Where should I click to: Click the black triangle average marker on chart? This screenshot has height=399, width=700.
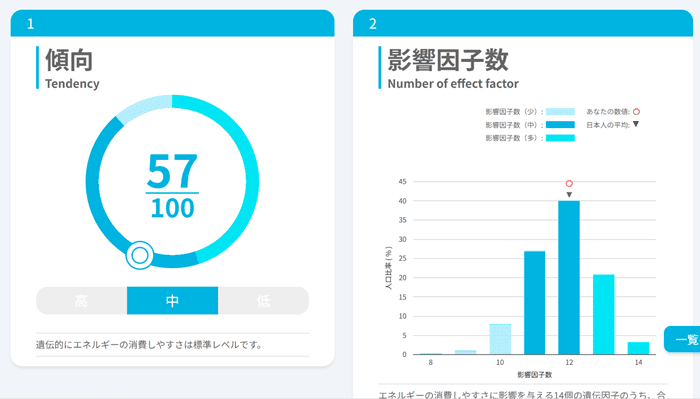(569, 195)
